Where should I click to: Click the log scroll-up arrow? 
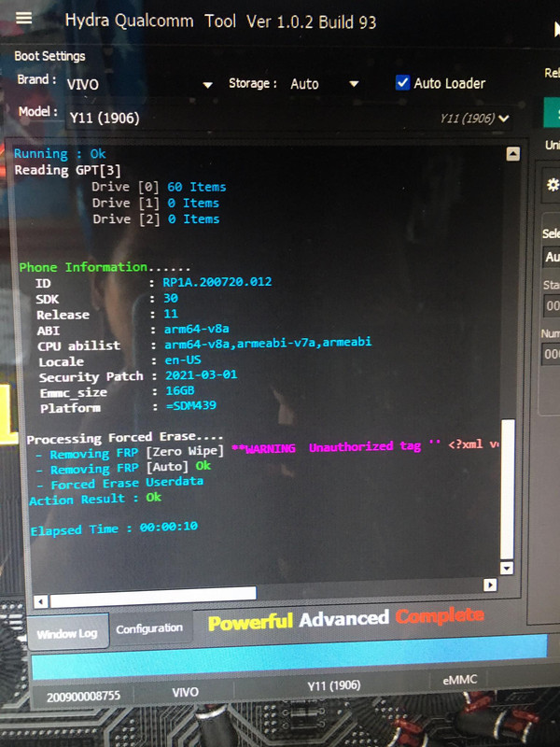coord(512,154)
